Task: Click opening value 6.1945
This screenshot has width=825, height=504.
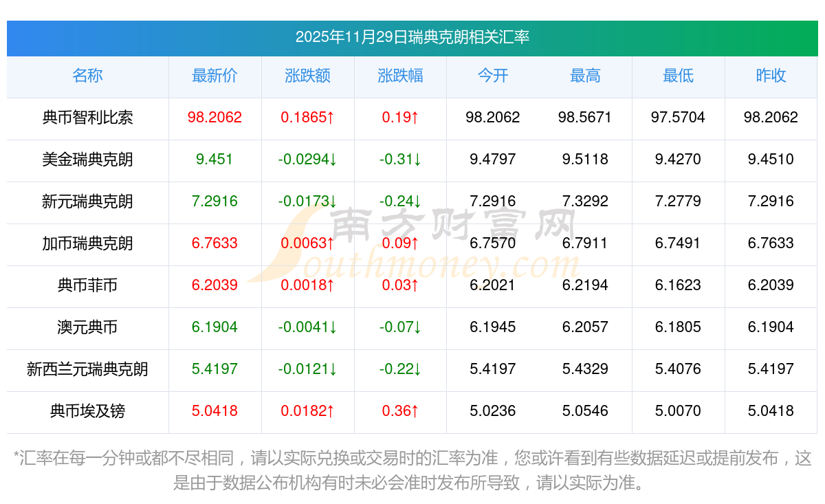Action: pyautogui.click(x=493, y=327)
